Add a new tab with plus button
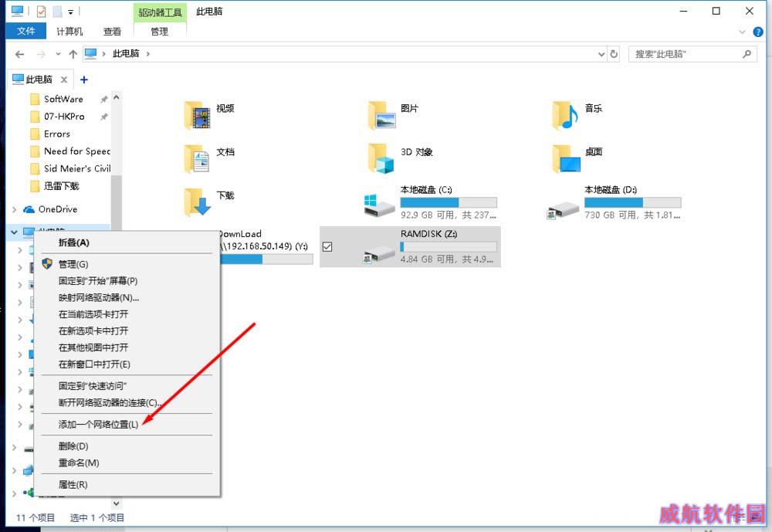This screenshot has height=532, width=772. [84, 80]
